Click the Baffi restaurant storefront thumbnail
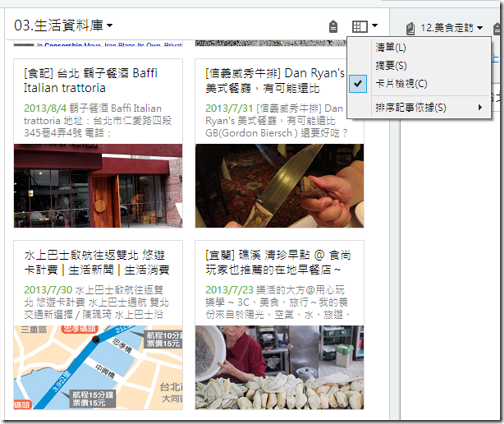The height and width of the screenshot is (424, 504). tap(98, 186)
